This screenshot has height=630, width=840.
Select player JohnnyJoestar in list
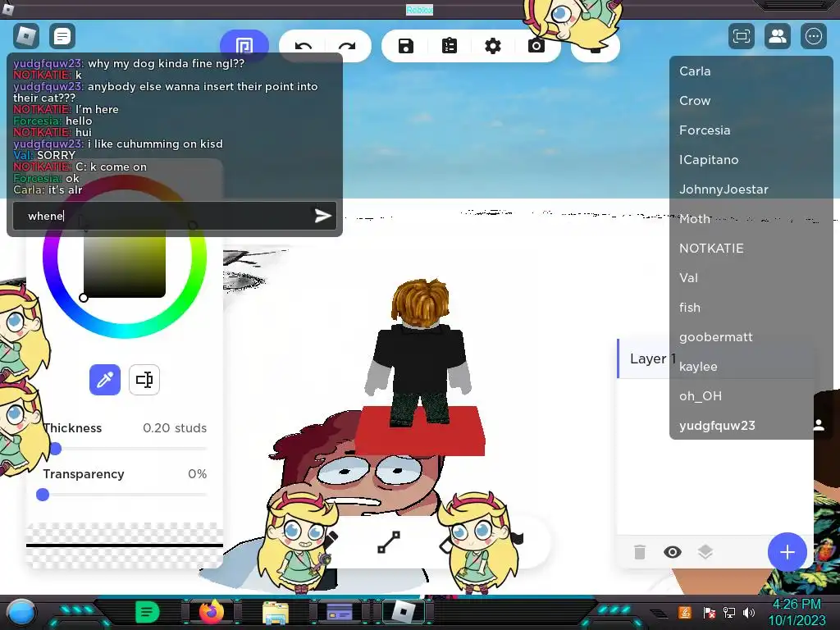click(x=751, y=189)
